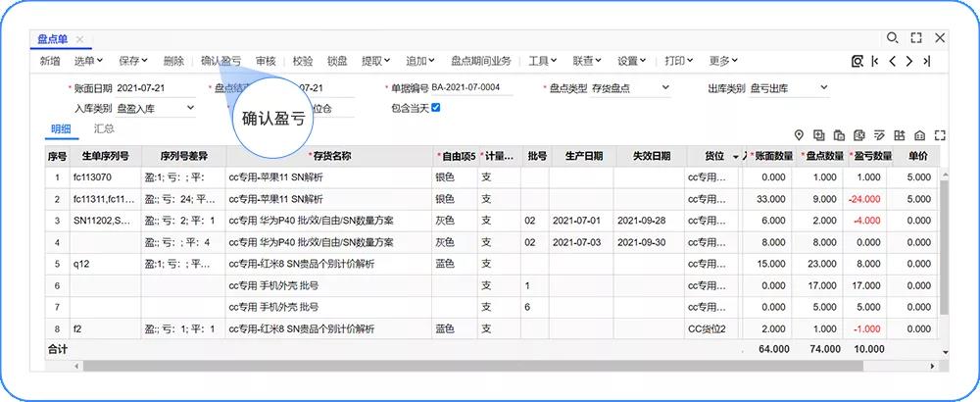Viewport: 980px width, 402px height.
Task: Click the 确认盈亏 toolbar button
Action: click(x=220, y=61)
